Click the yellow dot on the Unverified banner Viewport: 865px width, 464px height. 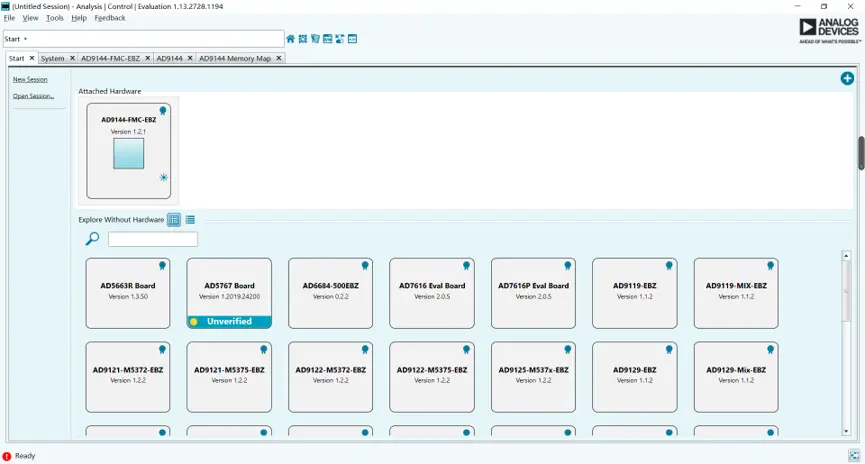point(194,322)
